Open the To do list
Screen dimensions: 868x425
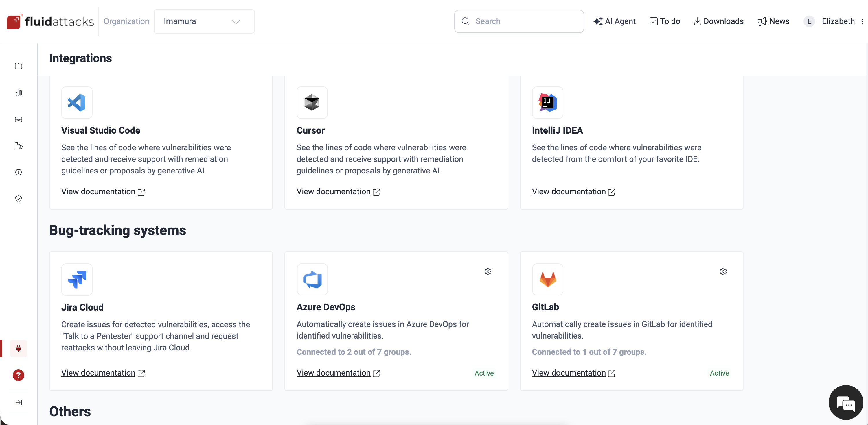(x=665, y=21)
